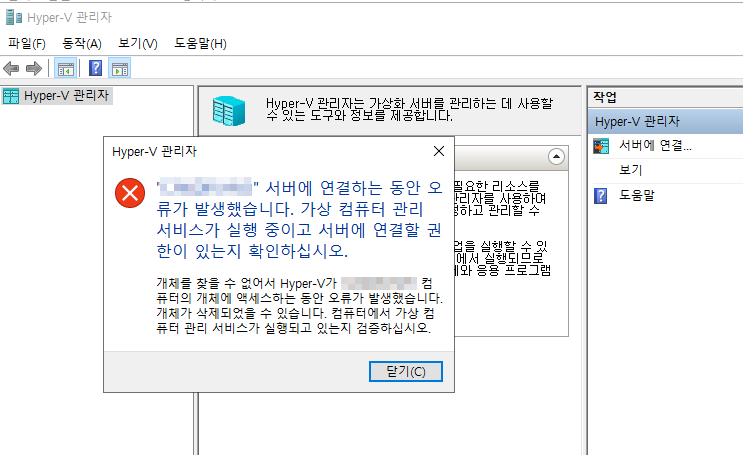Click the help icon next to 도움말 action
This screenshot has width=743, height=455.
pos(600,195)
